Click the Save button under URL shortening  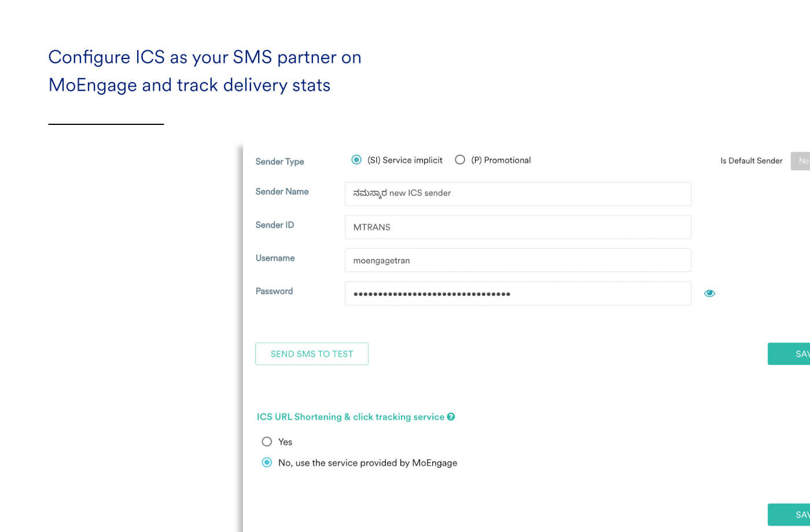pos(789,515)
